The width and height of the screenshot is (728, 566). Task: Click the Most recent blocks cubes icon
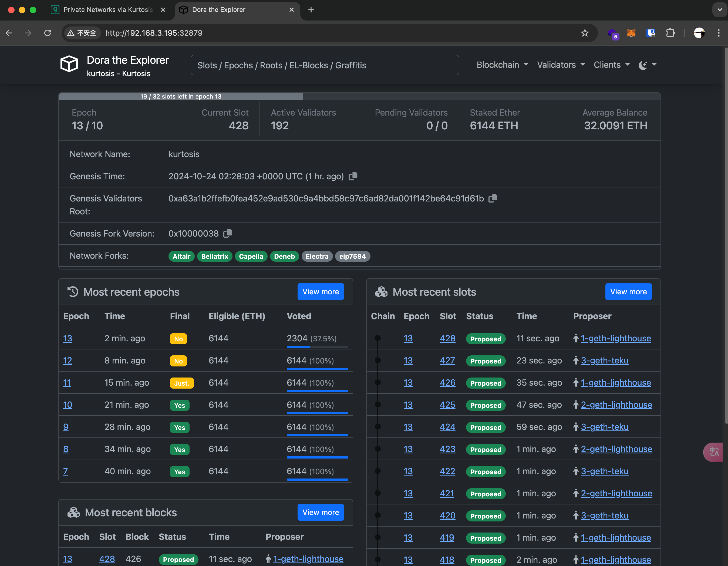(73, 512)
